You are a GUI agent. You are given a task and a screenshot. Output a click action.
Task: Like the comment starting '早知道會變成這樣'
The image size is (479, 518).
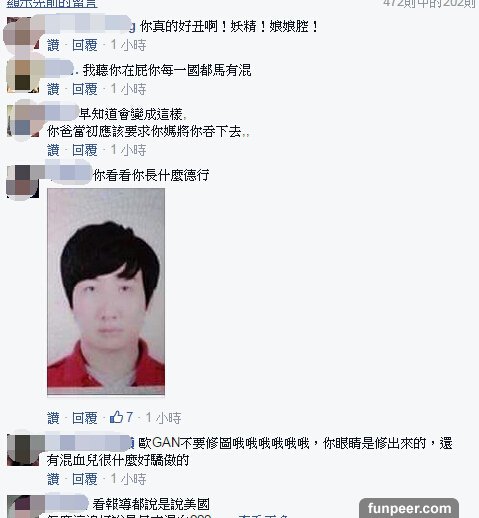53,150
